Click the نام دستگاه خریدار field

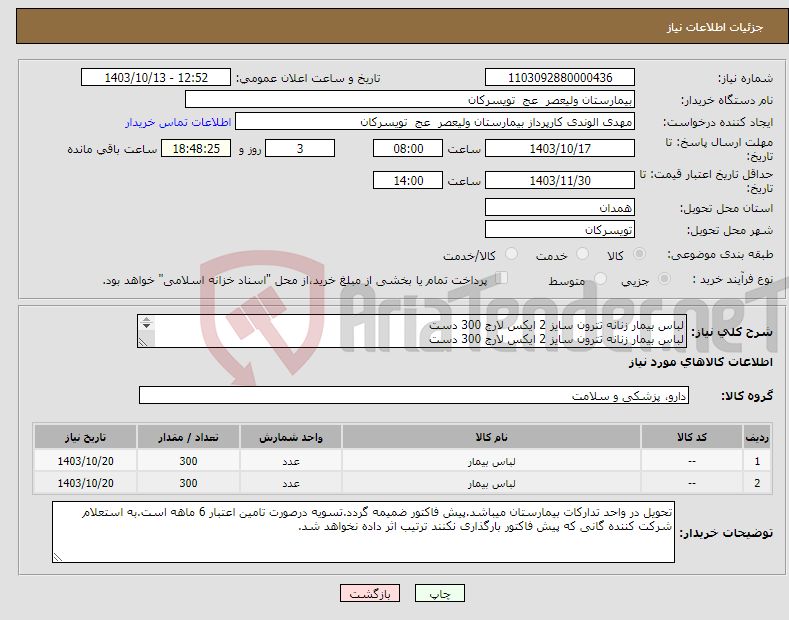point(410,100)
